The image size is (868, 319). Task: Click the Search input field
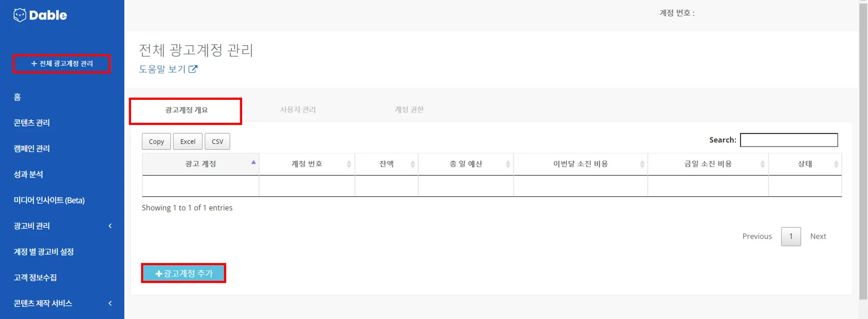click(789, 140)
